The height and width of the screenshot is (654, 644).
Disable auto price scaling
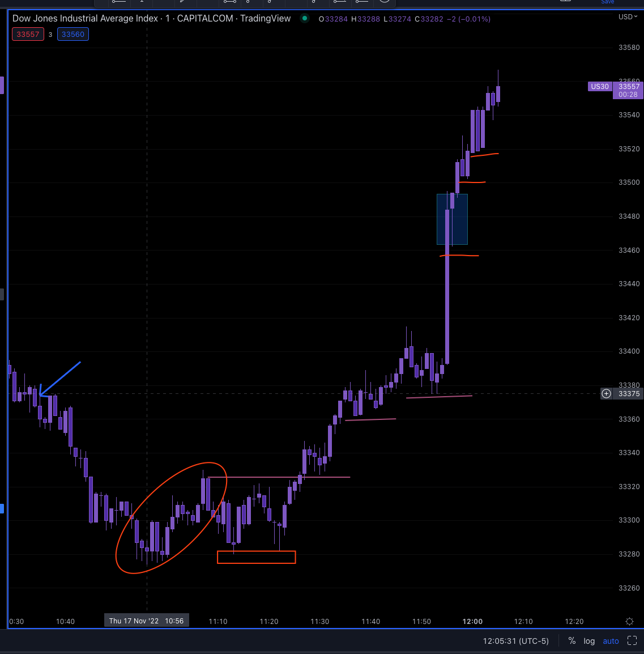tap(611, 641)
